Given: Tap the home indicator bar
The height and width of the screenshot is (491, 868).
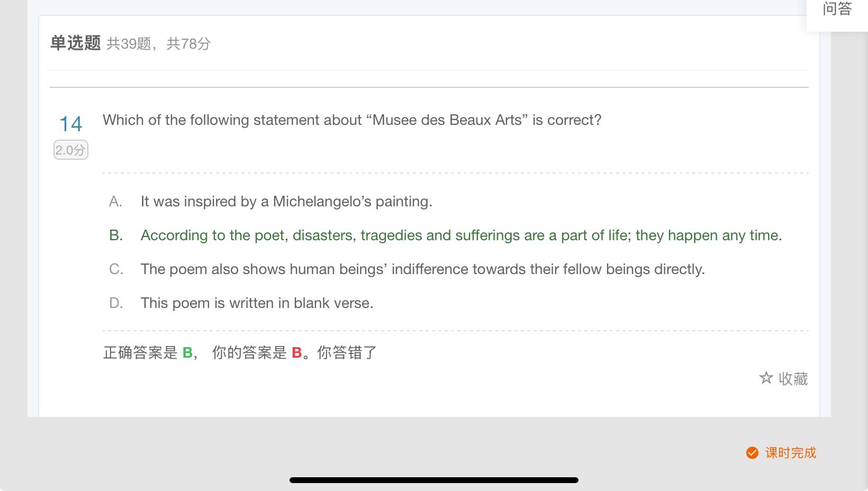Looking at the screenshot, I should coord(433,480).
